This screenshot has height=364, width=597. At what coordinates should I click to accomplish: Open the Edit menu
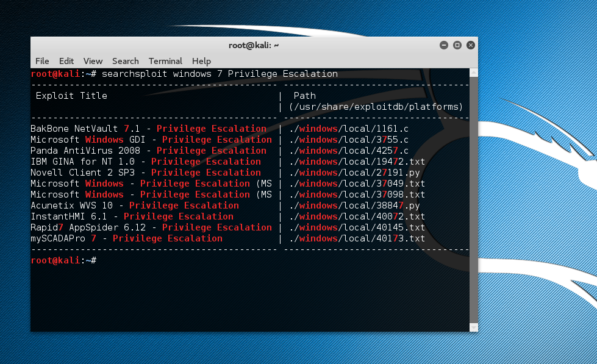coord(66,61)
